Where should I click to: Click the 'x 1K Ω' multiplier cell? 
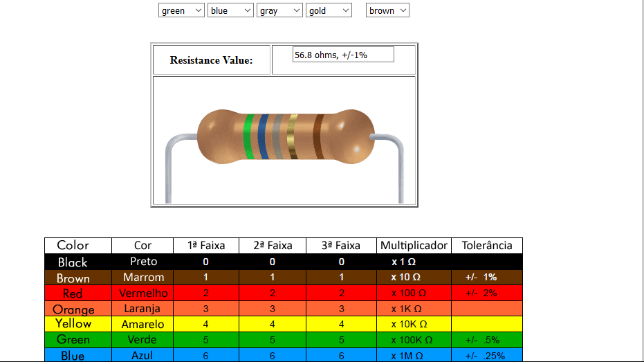pyautogui.click(x=414, y=309)
